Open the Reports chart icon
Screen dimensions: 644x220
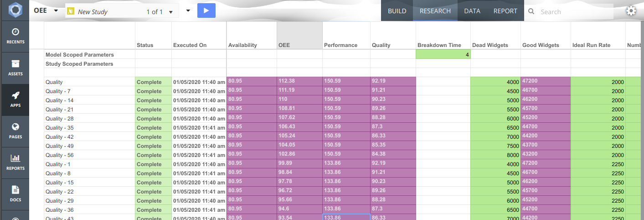point(15,162)
